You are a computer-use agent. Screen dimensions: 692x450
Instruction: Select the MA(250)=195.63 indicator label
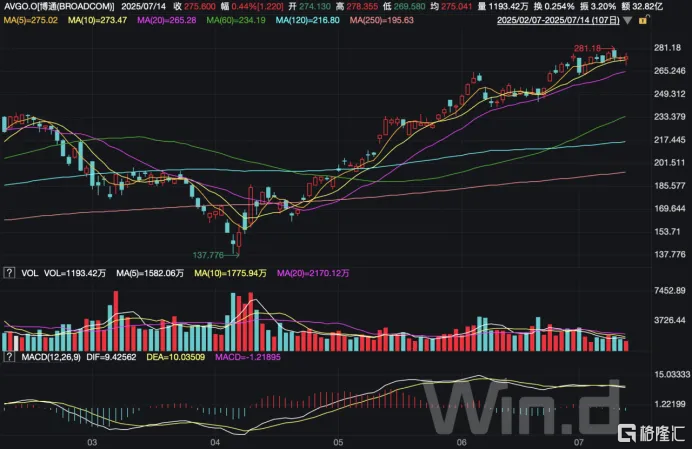click(382, 20)
